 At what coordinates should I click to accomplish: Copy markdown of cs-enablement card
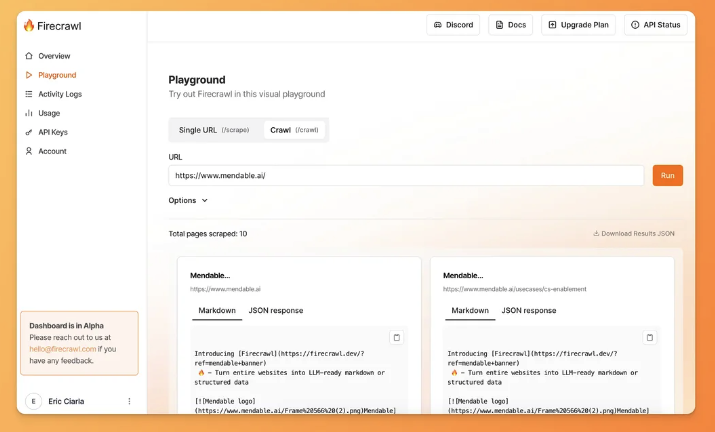pos(649,338)
